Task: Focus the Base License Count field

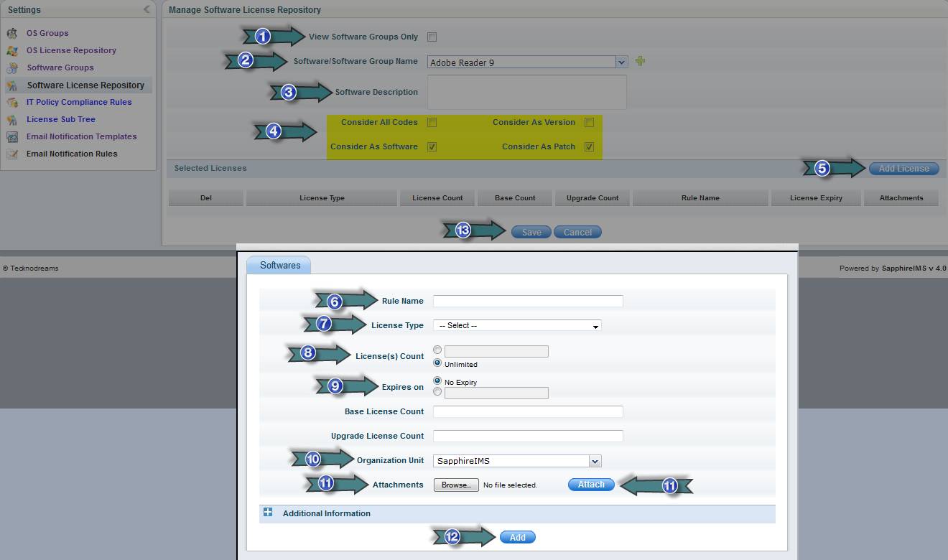Action: (x=528, y=411)
